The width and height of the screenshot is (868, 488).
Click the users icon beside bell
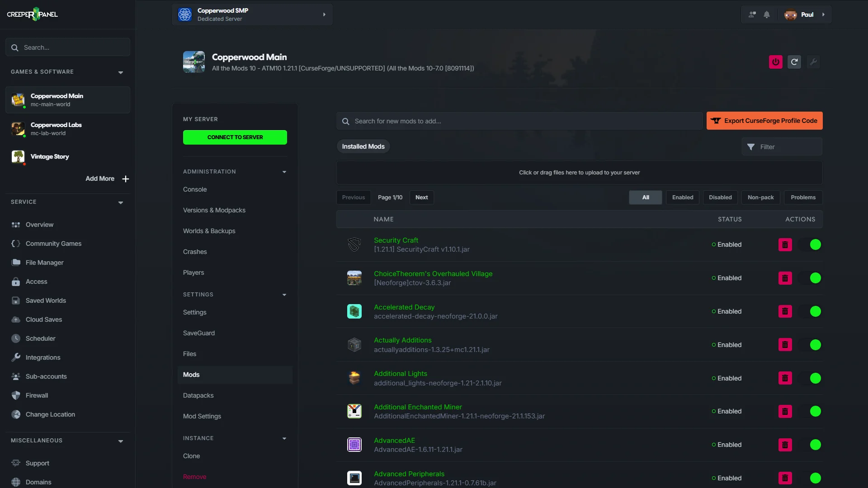[x=752, y=14]
